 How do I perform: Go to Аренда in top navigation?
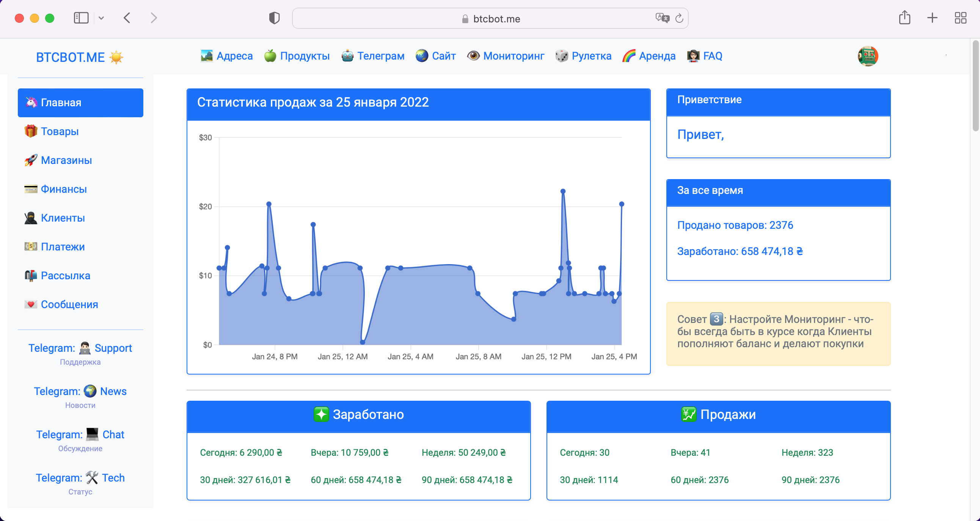point(649,56)
